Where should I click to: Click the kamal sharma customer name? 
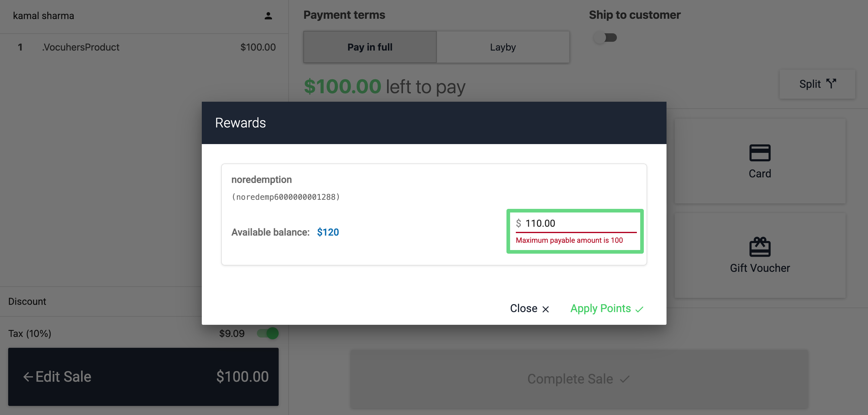click(44, 16)
